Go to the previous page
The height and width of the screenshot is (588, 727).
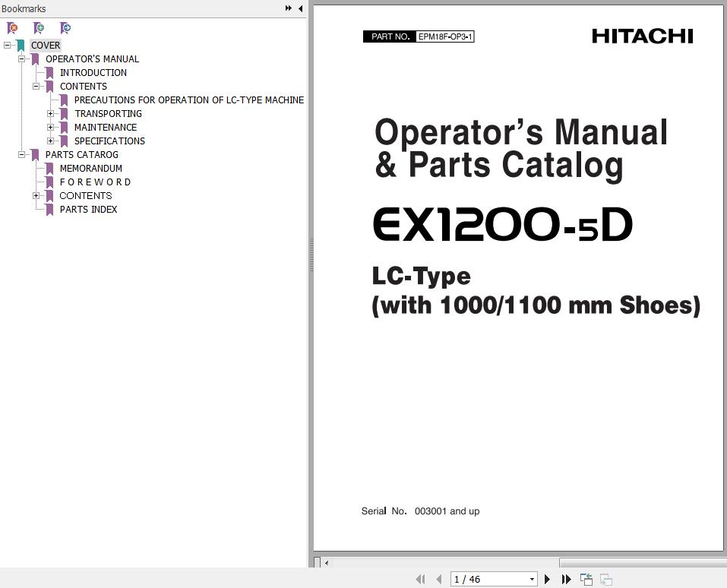pos(438,579)
